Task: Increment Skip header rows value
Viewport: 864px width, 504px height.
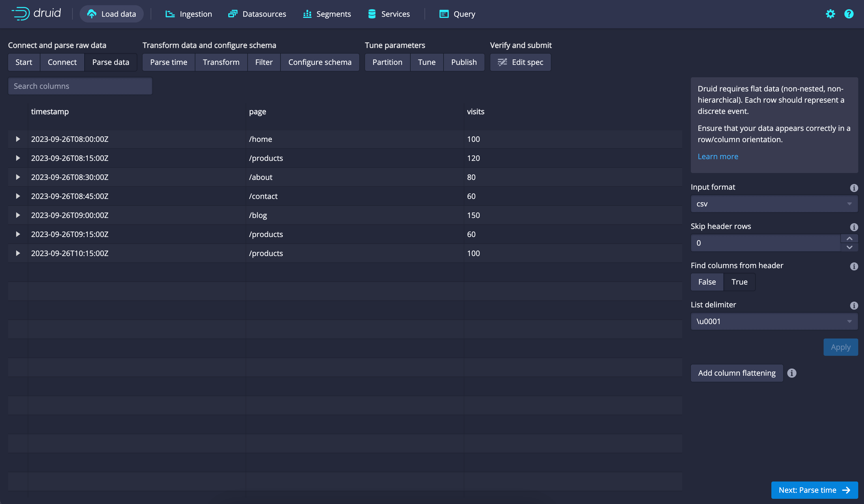Action: click(849, 238)
